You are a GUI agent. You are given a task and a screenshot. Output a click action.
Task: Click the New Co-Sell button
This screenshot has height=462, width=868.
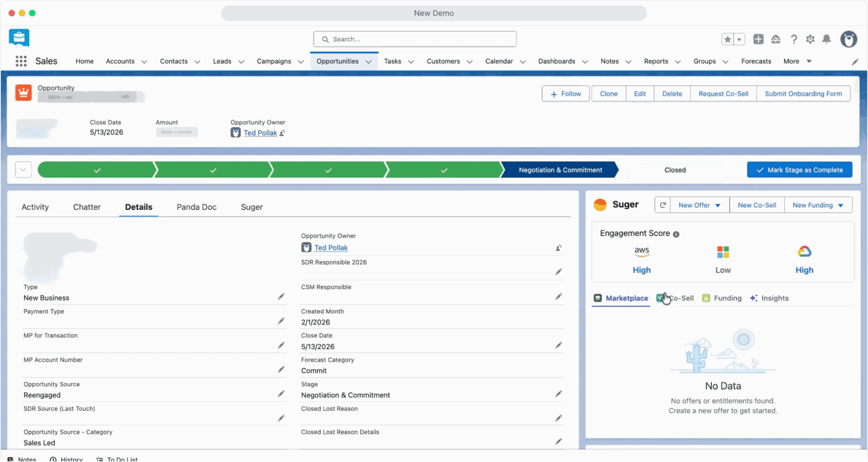pyautogui.click(x=757, y=205)
